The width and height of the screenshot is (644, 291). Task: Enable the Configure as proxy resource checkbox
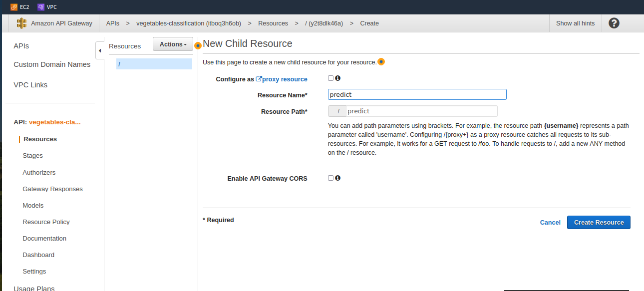point(330,78)
